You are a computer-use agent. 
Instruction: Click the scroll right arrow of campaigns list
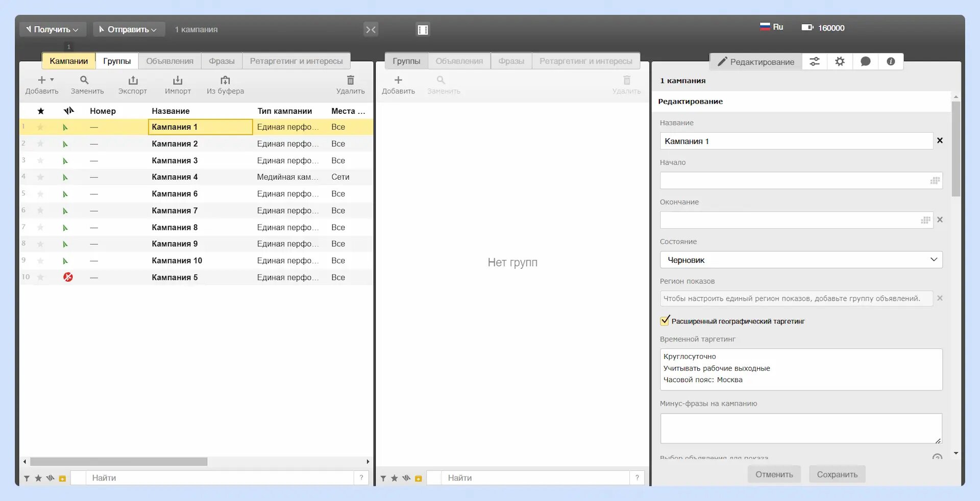click(x=368, y=462)
